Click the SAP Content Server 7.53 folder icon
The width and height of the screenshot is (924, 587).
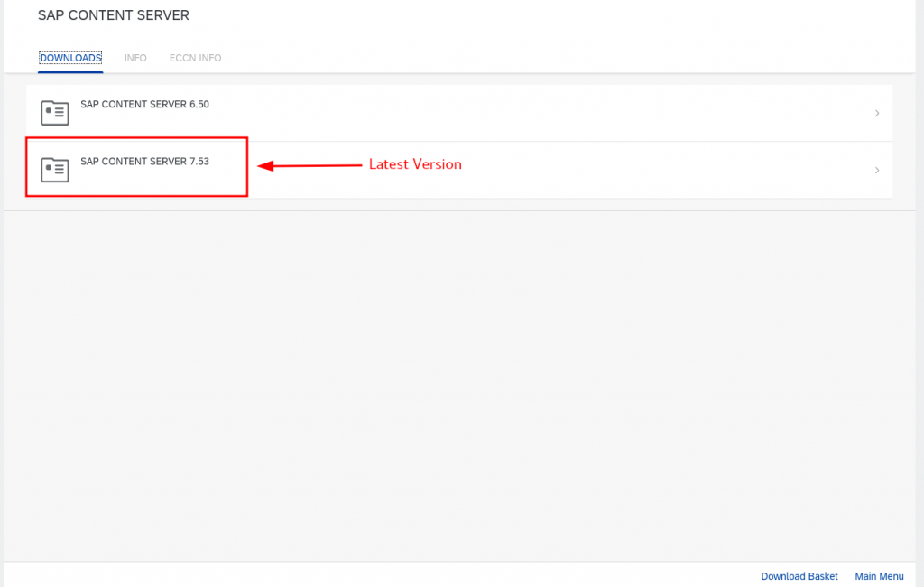tap(55, 170)
